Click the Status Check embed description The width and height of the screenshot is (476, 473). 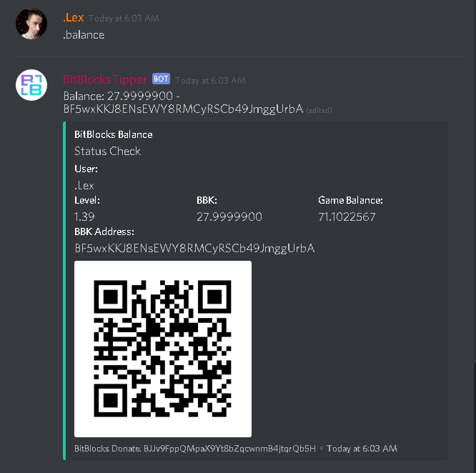point(107,151)
